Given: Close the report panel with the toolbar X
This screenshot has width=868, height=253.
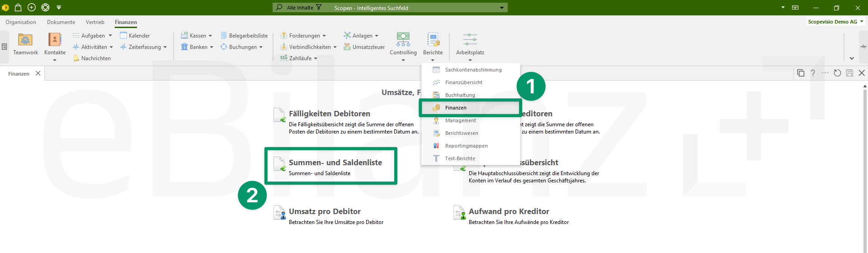Looking at the screenshot, I should pyautogui.click(x=862, y=73).
